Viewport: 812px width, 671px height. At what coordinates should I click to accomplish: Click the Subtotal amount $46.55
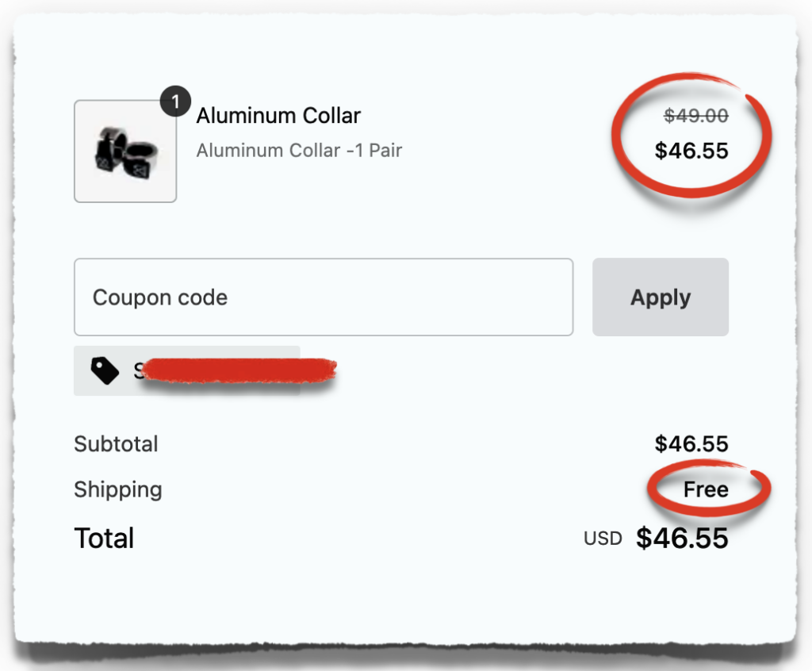[693, 444]
